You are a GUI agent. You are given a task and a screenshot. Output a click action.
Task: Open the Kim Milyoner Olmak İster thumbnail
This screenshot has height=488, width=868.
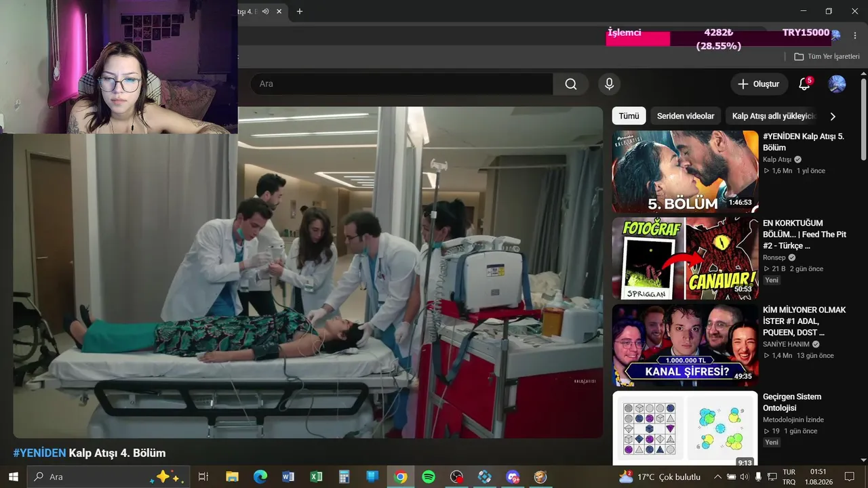click(685, 345)
